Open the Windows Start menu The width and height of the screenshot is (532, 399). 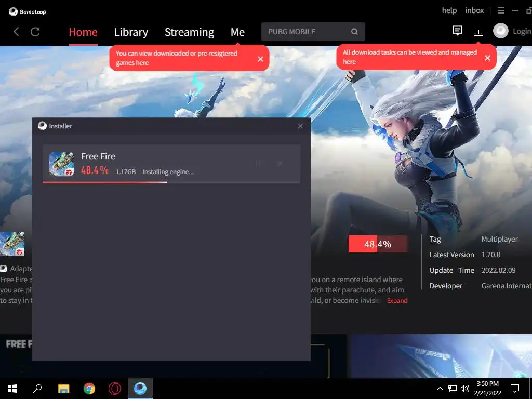tap(12, 389)
